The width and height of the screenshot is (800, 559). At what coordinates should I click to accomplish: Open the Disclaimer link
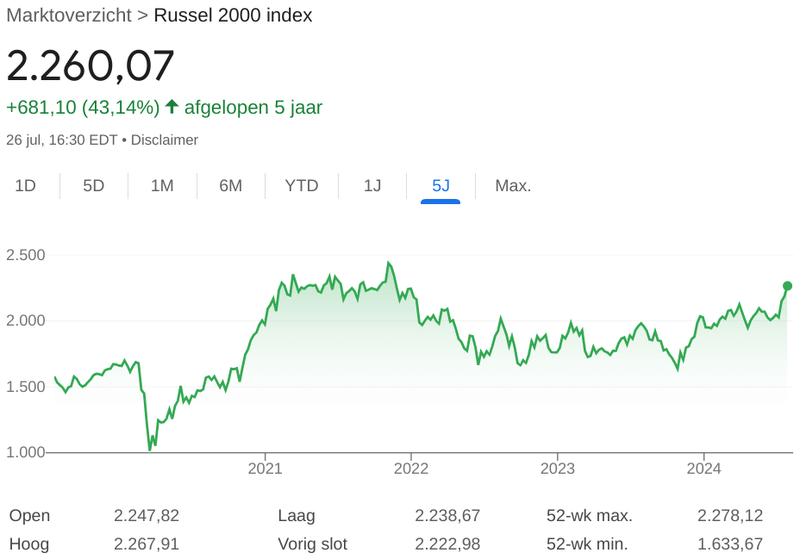click(x=165, y=140)
